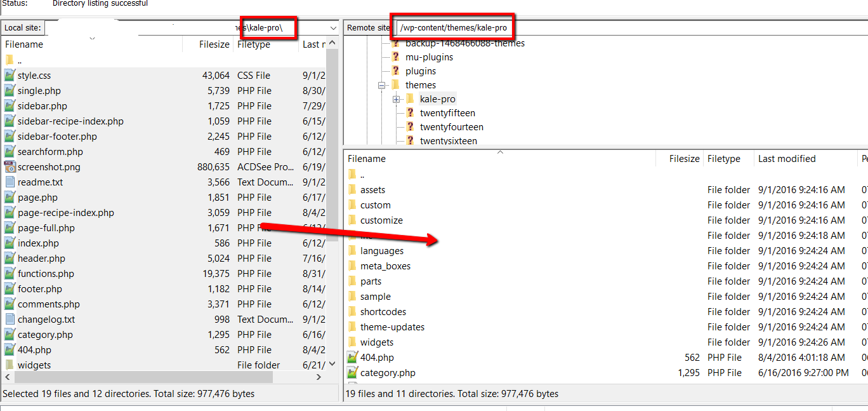Click the readme.txt document icon

(x=10, y=182)
